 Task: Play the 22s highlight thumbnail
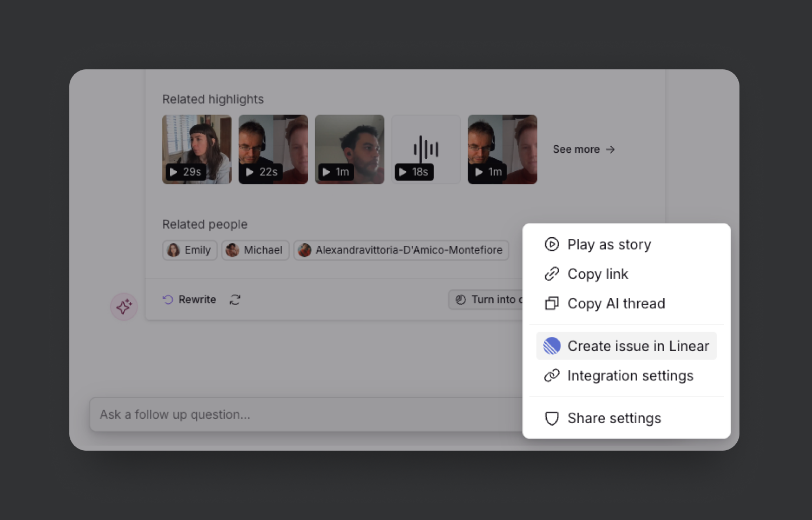[273, 149]
